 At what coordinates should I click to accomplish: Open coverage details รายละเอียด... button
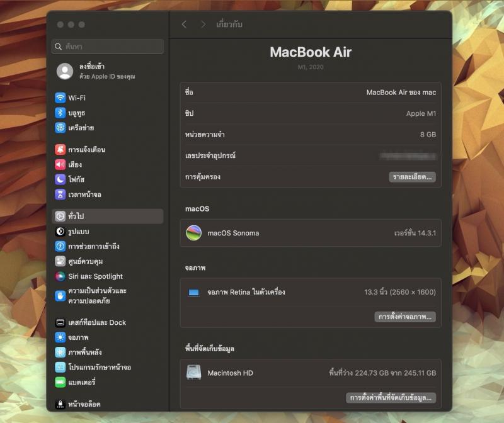pyautogui.click(x=412, y=177)
